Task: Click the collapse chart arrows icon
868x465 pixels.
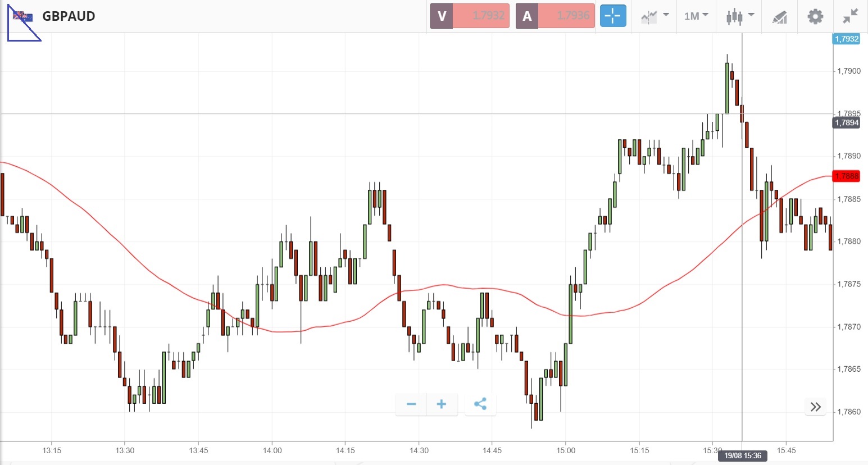Action: [x=851, y=16]
